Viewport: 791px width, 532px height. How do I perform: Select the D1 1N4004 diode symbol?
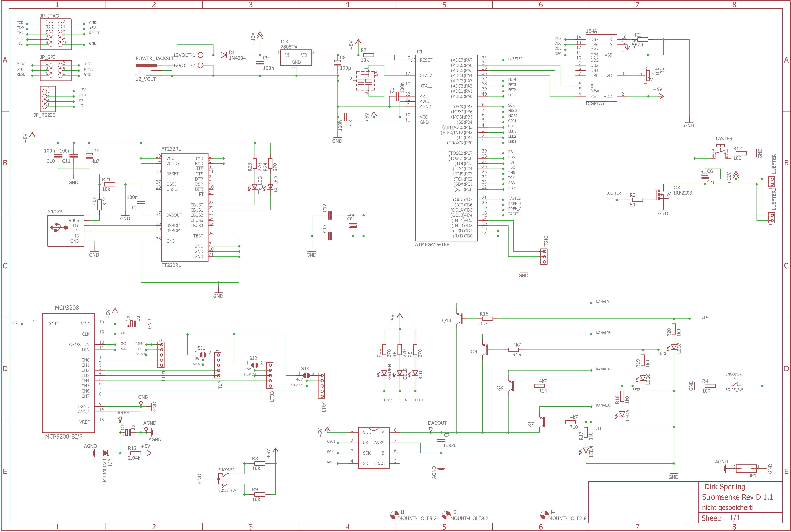click(x=223, y=55)
